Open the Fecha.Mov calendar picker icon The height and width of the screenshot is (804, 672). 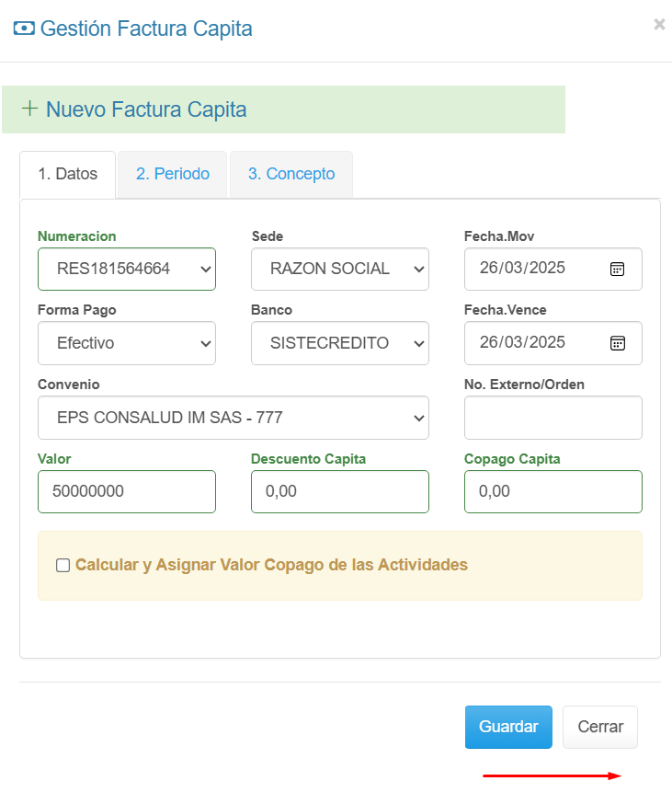pos(618,270)
